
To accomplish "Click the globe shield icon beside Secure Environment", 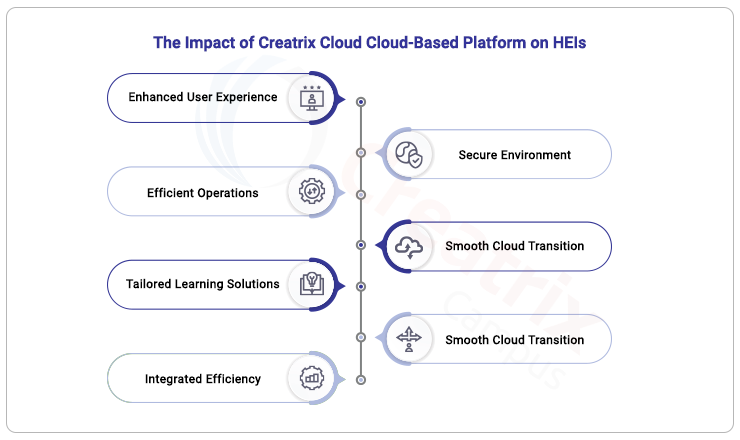I will (x=409, y=154).
